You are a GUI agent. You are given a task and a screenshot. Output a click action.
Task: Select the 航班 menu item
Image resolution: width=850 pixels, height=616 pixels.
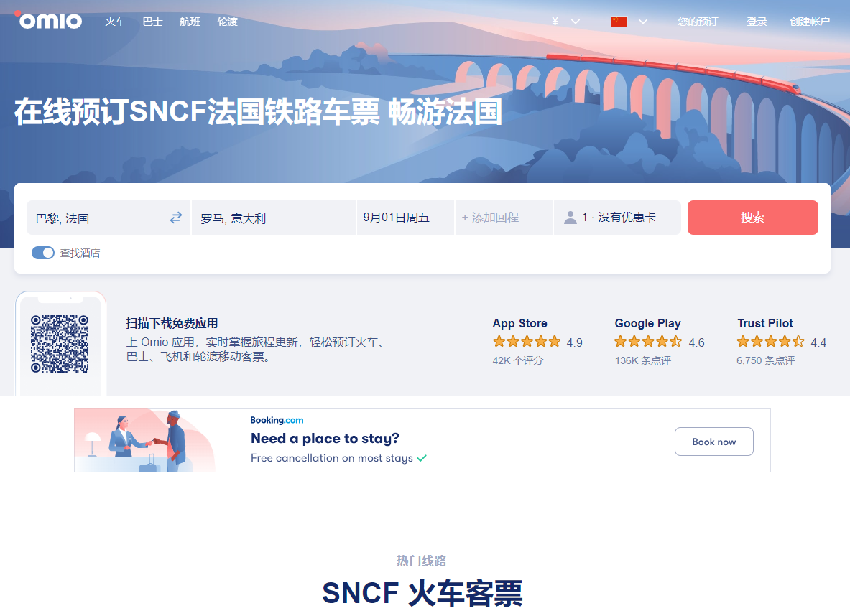(x=190, y=22)
